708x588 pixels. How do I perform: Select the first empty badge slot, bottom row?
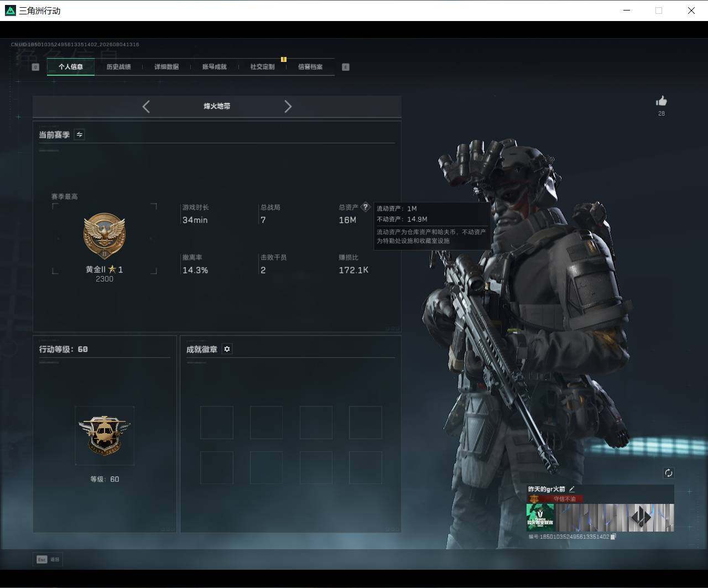tap(217, 468)
